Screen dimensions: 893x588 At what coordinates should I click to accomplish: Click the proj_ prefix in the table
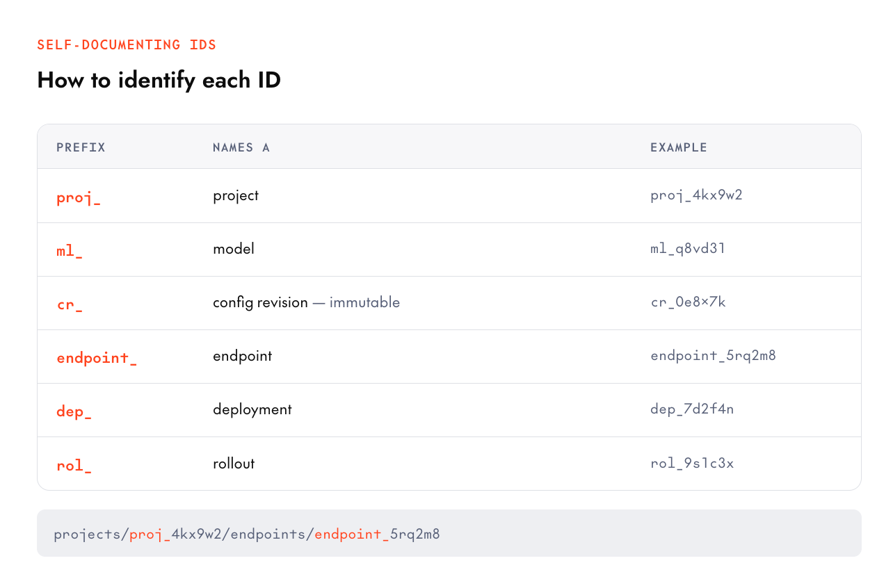coord(79,197)
